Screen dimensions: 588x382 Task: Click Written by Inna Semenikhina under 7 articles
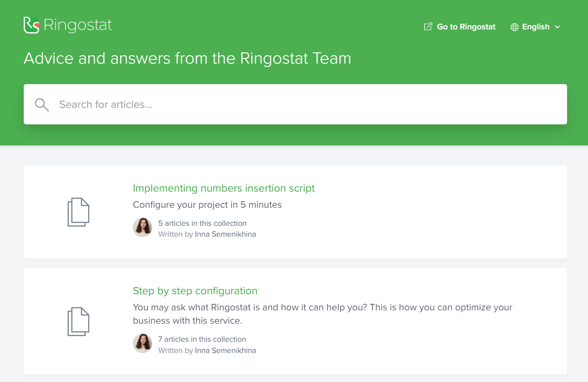coord(207,351)
